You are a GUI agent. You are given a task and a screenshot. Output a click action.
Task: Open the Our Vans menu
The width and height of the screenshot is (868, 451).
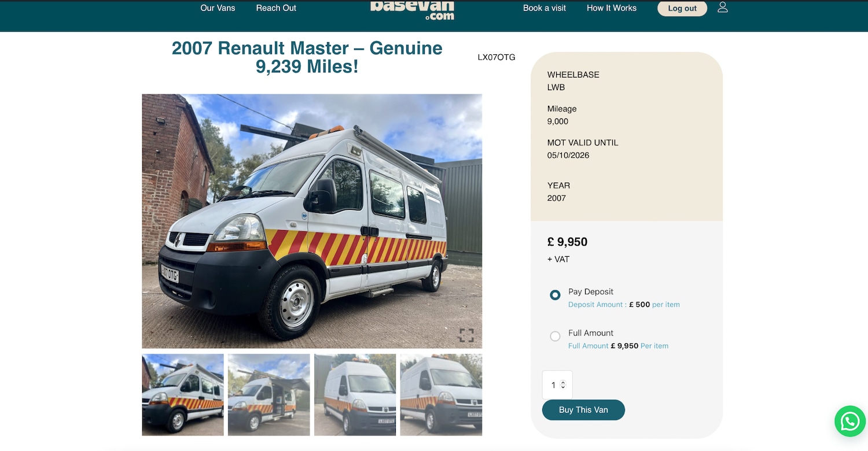tap(218, 8)
